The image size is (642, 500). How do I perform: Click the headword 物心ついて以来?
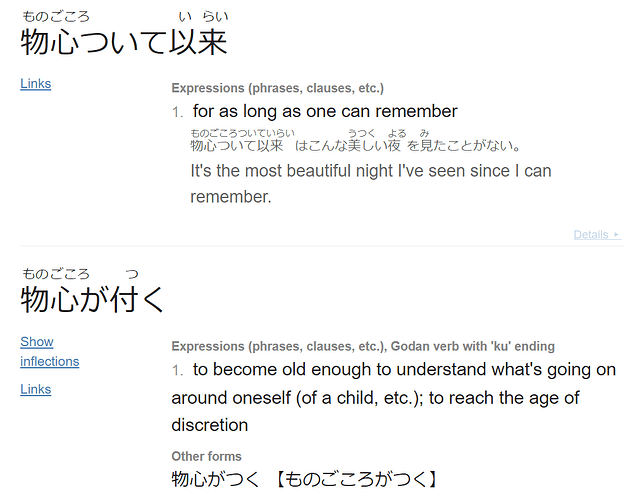[124, 42]
